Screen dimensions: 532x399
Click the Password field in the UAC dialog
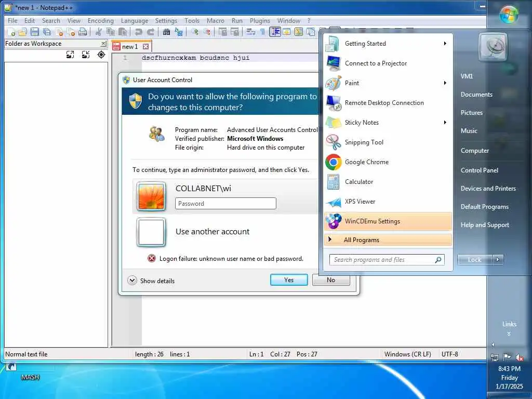pyautogui.click(x=225, y=204)
